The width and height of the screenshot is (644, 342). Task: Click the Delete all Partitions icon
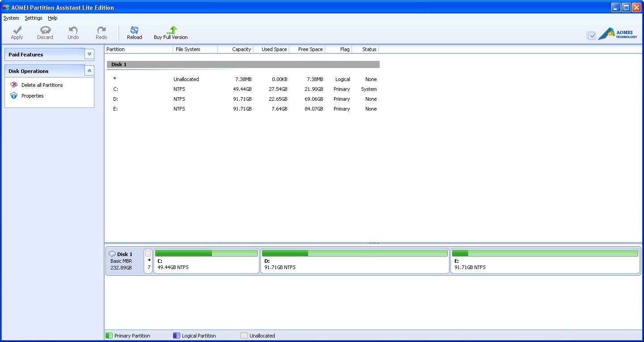(x=14, y=85)
